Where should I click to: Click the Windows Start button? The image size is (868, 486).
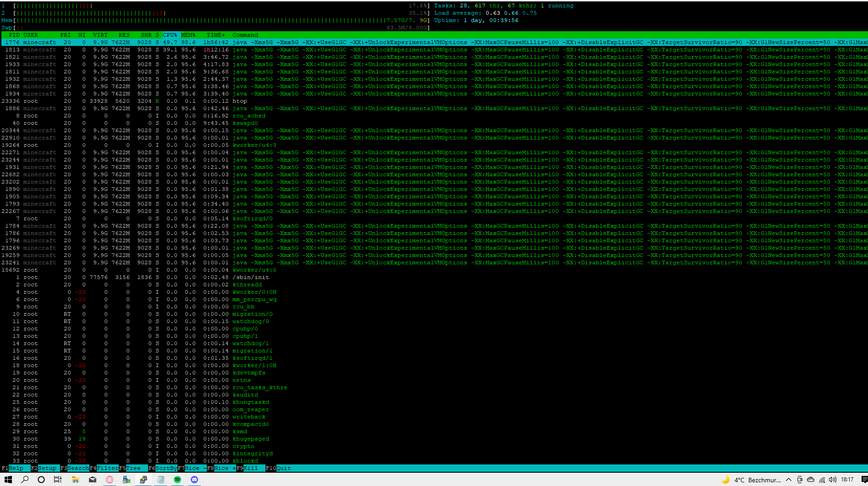(x=8, y=480)
